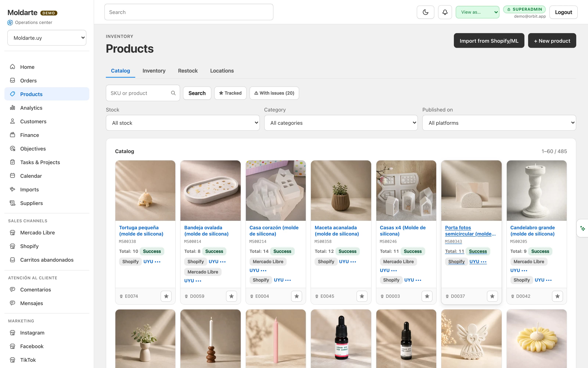The image size is (588, 368).
Task: Star the Candelabro grande product
Action: (557, 296)
